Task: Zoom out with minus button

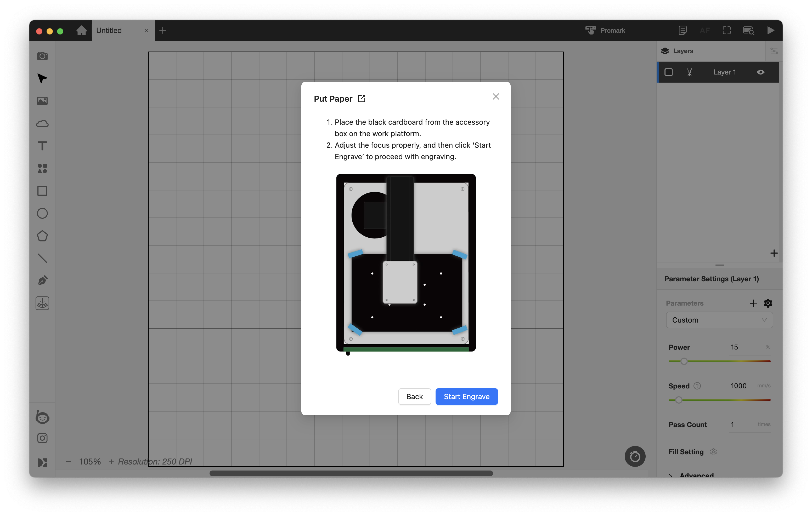Action: (69, 461)
